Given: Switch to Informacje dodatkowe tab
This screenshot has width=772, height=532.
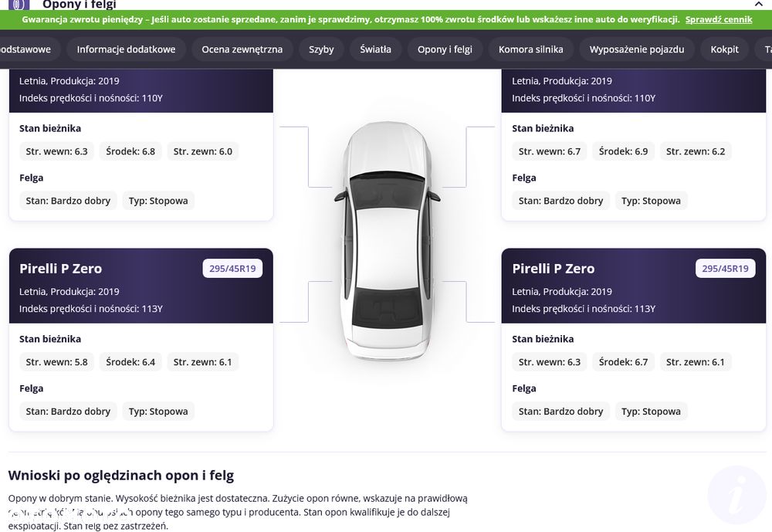Looking at the screenshot, I should click(126, 49).
